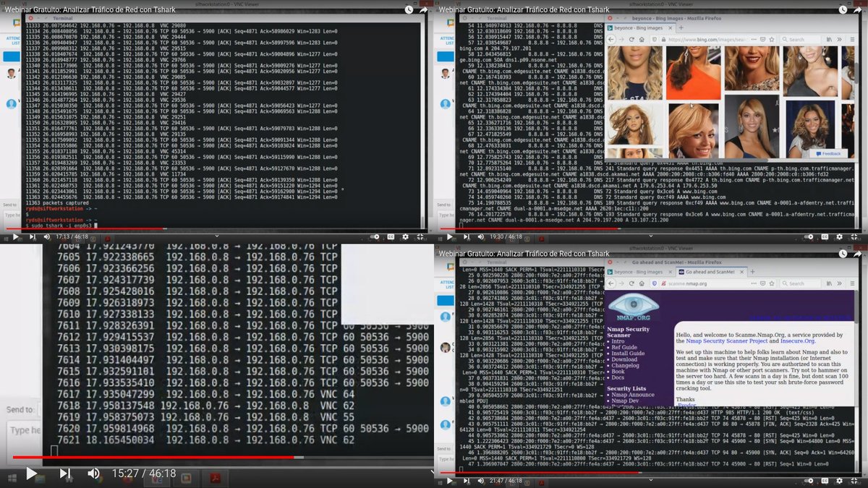Click Share arrow on the bottom-right video

pyautogui.click(x=859, y=254)
